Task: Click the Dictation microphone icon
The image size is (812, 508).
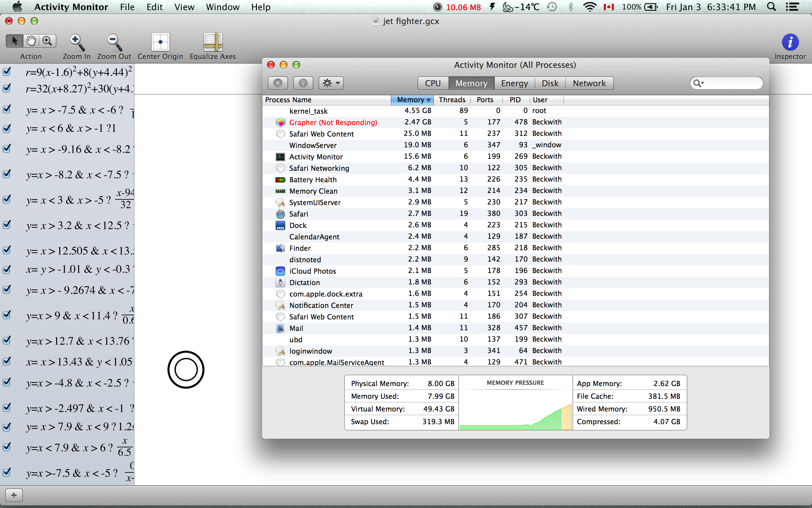Action: [280, 282]
